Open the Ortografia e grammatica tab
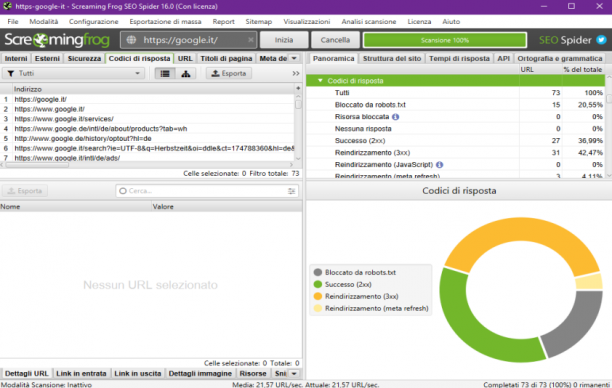 [560, 59]
